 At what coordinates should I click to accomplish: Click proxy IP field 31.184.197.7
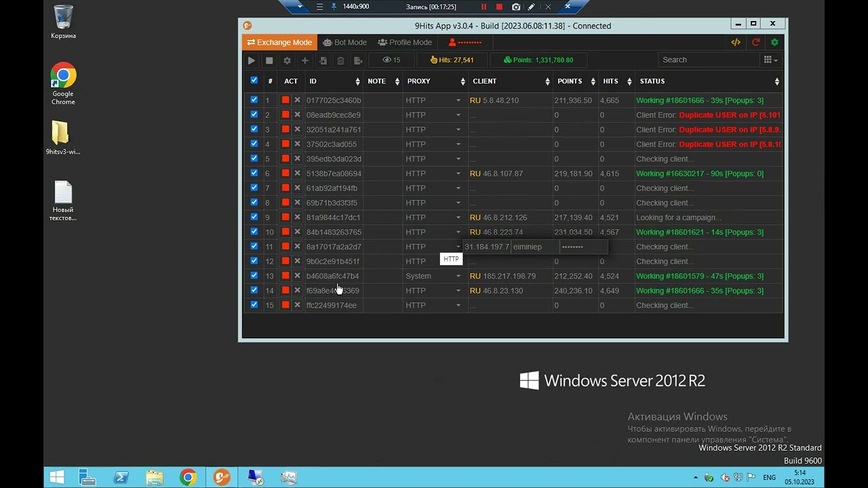coord(486,247)
